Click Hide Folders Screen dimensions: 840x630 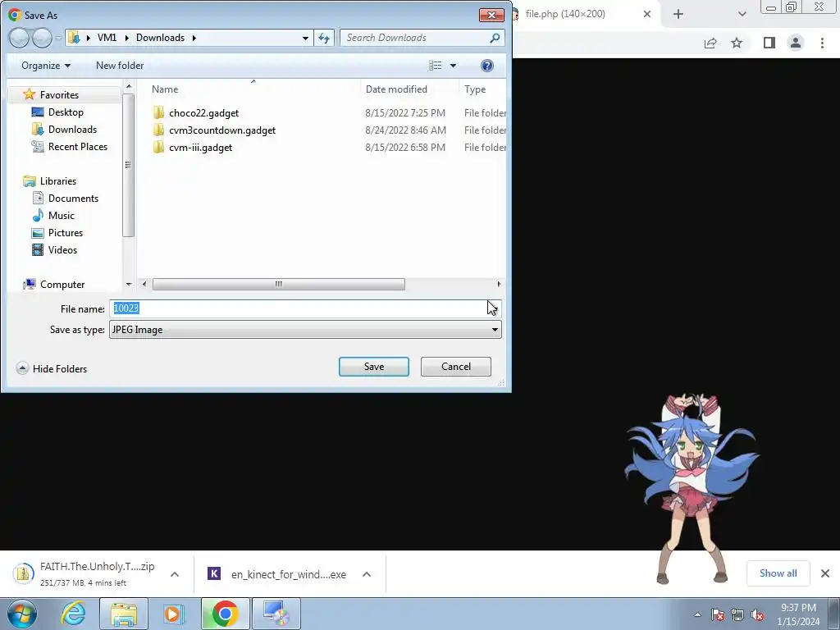(x=52, y=368)
